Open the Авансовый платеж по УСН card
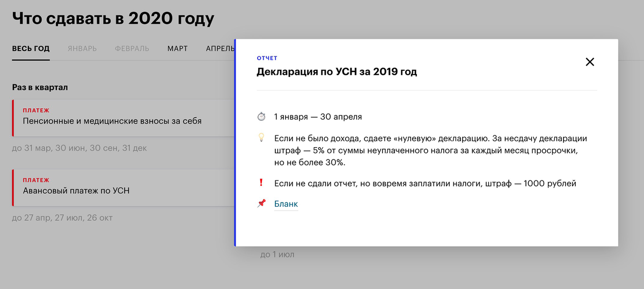Viewport: 644px width, 289px height. coord(123,187)
